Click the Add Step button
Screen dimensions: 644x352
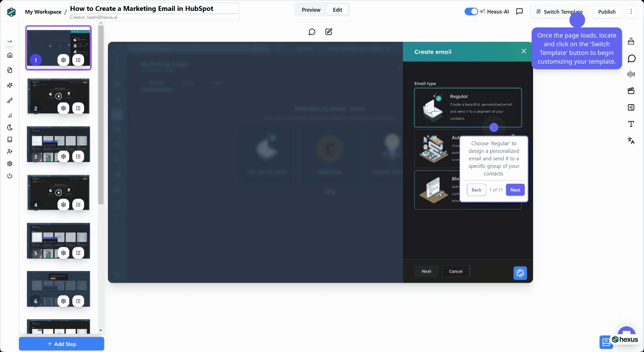tap(61, 344)
